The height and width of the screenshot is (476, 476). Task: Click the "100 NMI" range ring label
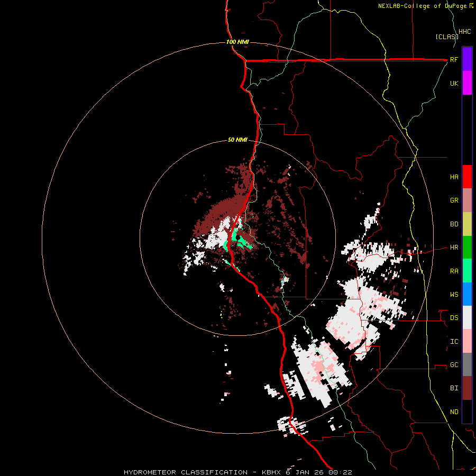click(237, 42)
